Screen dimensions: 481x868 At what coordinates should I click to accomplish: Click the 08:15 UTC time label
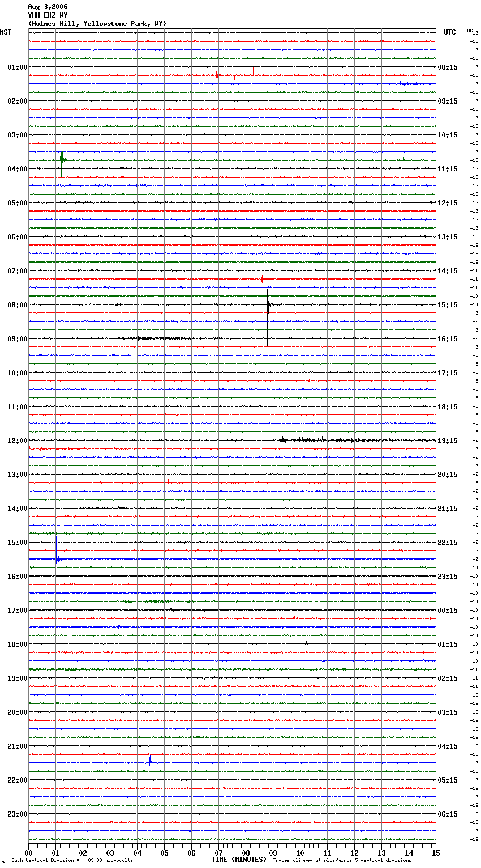pyautogui.click(x=448, y=67)
